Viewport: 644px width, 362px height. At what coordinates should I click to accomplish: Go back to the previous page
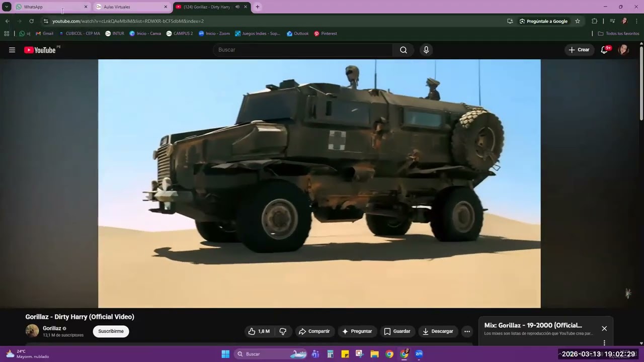coord(7,21)
